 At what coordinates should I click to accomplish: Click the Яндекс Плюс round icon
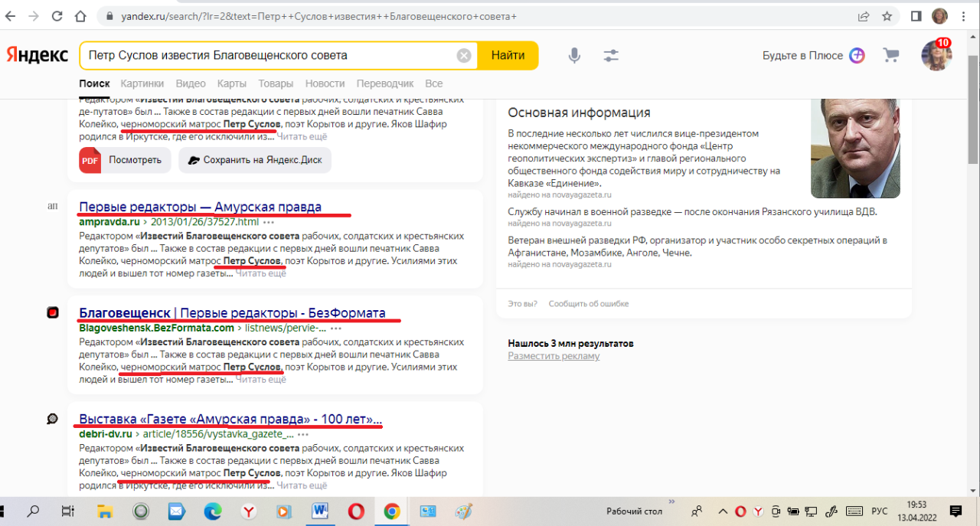[x=857, y=55]
